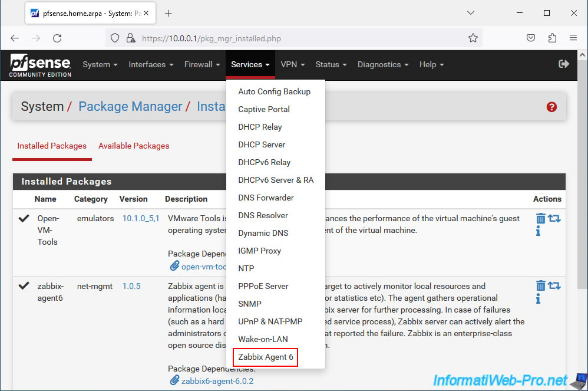The height and width of the screenshot is (391, 588).
Task: Open the VPN dropdown menu
Action: click(292, 64)
